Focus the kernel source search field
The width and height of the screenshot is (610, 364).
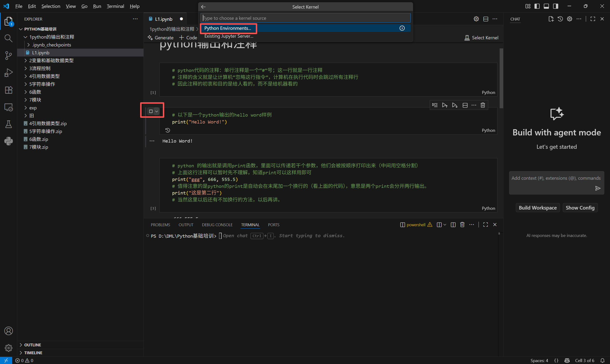click(305, 18)
